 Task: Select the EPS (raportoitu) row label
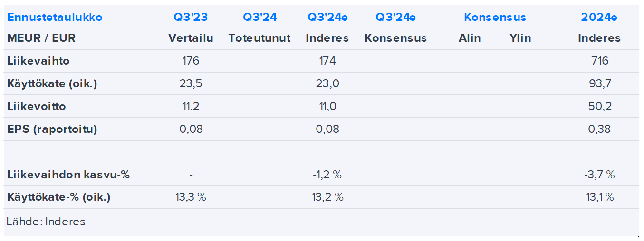tap(52, 129)
